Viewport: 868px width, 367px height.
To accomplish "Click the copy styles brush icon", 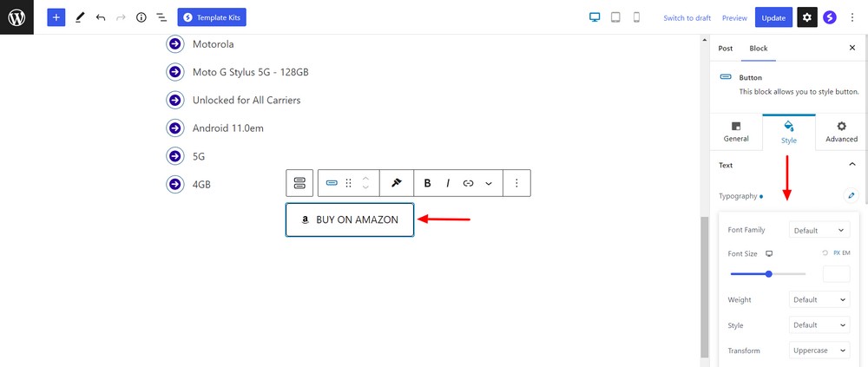I will [x=397, y=183].
